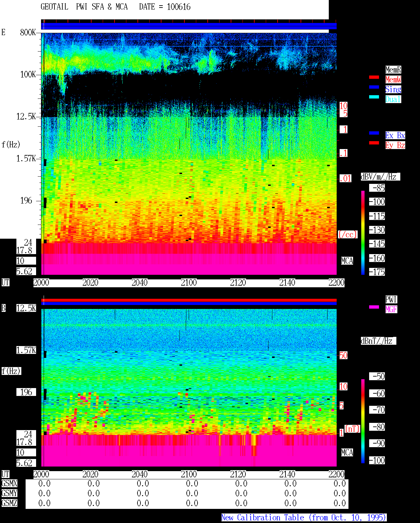Viewport: 420px width, 523px height.
Task: Click the PWI legend label
Action: (391, 299)
